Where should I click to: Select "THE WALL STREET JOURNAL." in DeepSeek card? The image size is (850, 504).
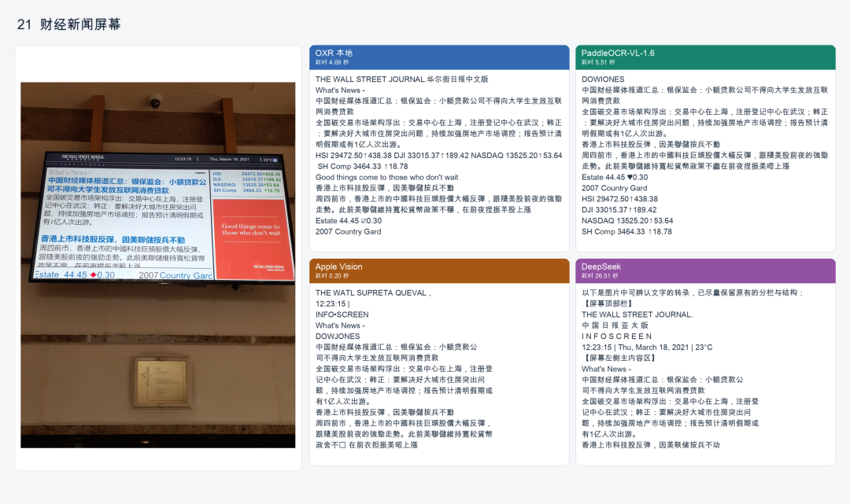[637, 315]
